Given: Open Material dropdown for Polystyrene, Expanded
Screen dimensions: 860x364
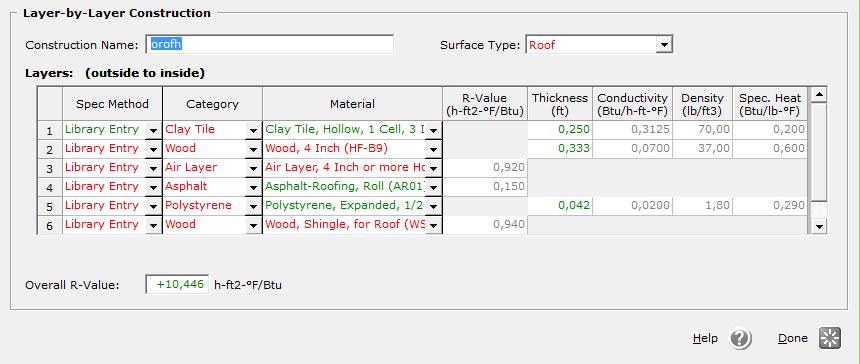Looking at the screenshot, I should pos(433,206).
